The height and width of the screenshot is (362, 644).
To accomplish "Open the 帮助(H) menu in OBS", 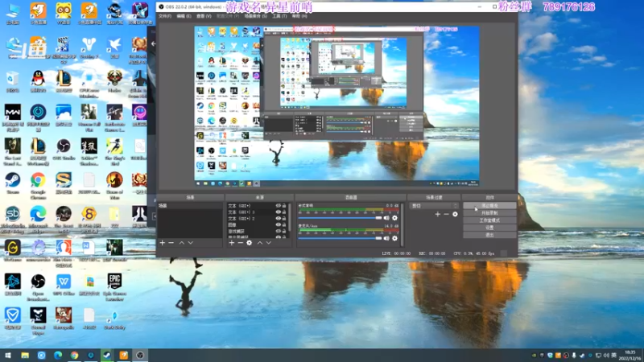I will tap(299, 16).
